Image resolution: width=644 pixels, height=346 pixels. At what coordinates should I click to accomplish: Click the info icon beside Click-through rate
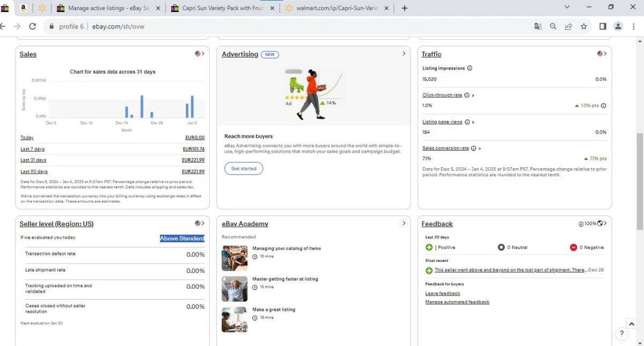(x=466, y=95)
